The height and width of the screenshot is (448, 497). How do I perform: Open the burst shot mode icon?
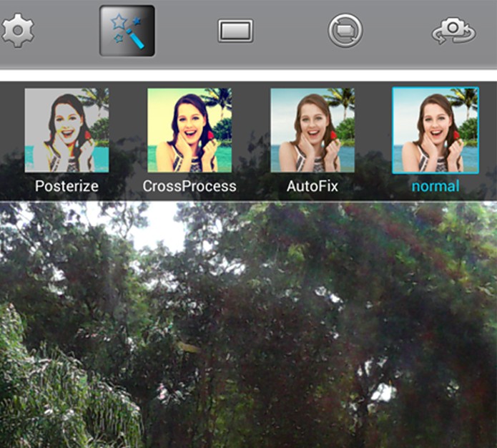pyautogui.click(x=345, y=31)
